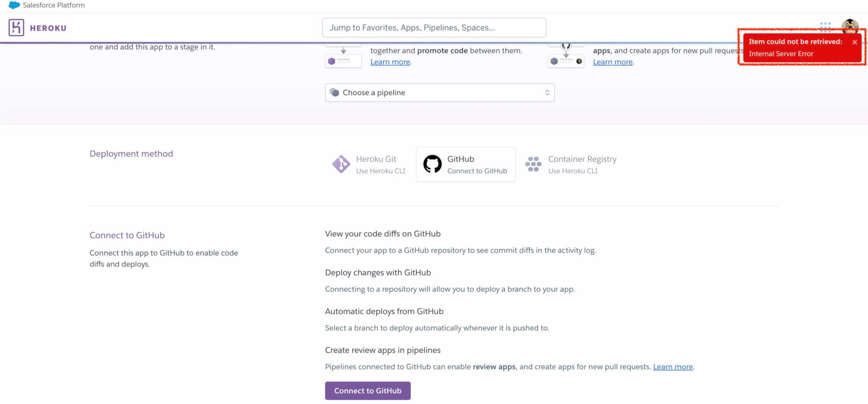The height and width of the screenshot is (404, 868).
Task: Click the Jump to Favorites search field
Action: coord(434,27)
